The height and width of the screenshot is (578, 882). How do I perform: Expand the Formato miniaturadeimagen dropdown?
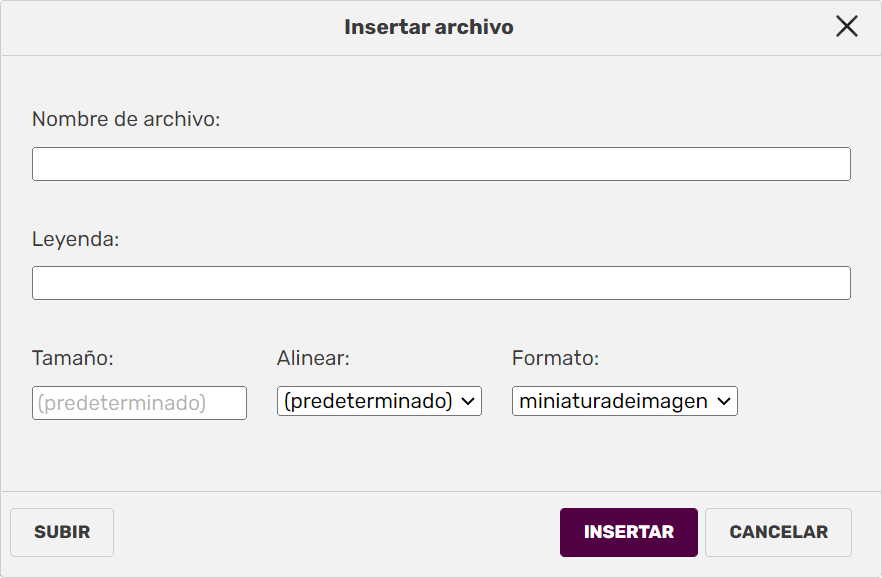point(613,402)
